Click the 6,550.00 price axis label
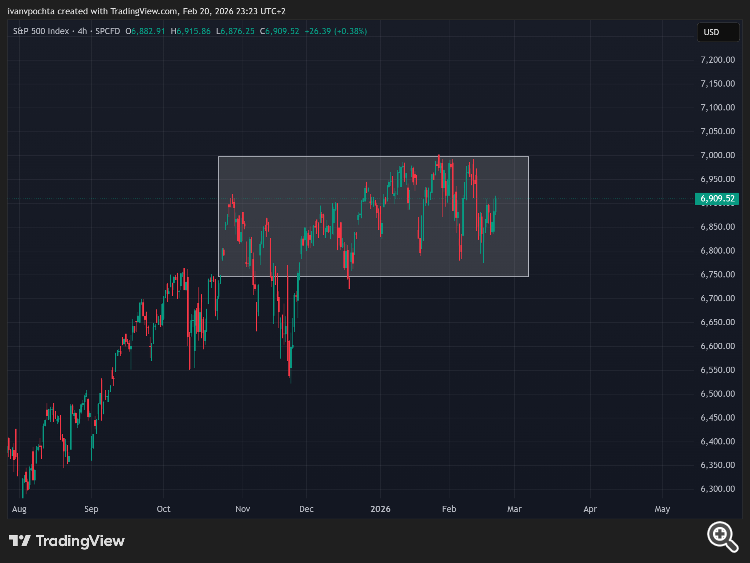The width and height of the screenshot is (750, 563). (x=717, y=370)
